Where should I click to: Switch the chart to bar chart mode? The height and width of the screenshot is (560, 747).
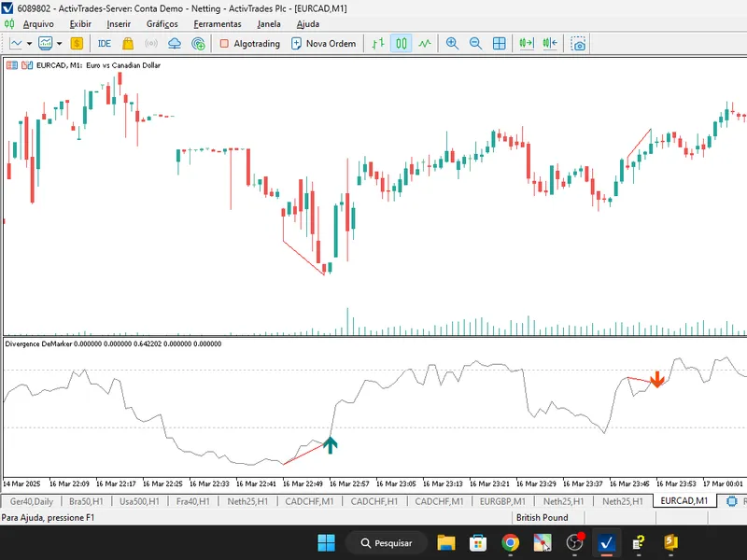378,43
